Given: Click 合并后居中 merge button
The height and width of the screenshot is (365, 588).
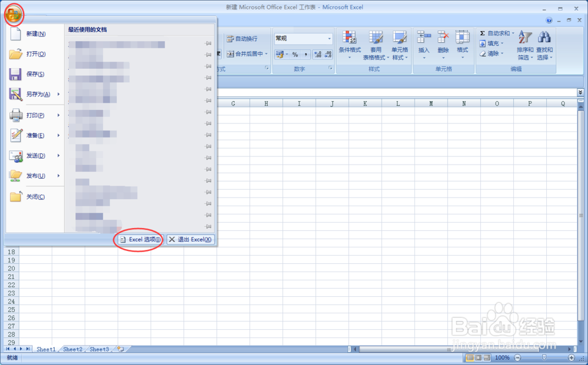Looking at the screenshot, I should tap(245, 54).
